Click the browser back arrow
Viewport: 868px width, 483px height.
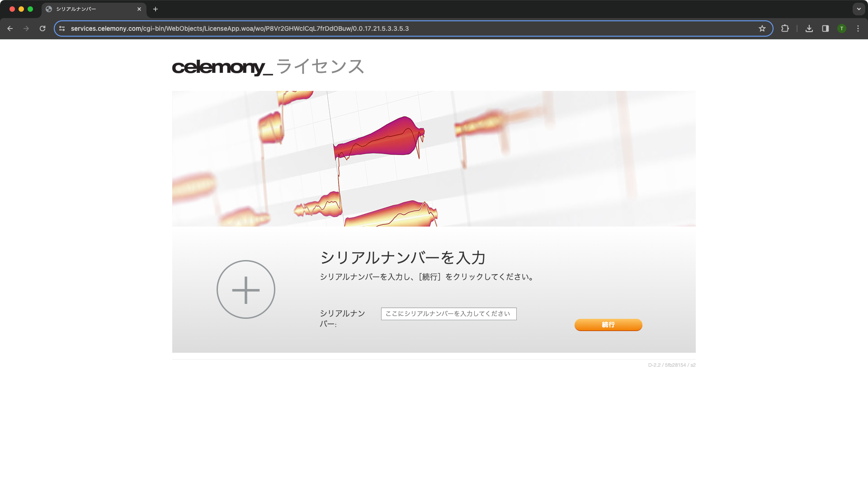(10, 28)
